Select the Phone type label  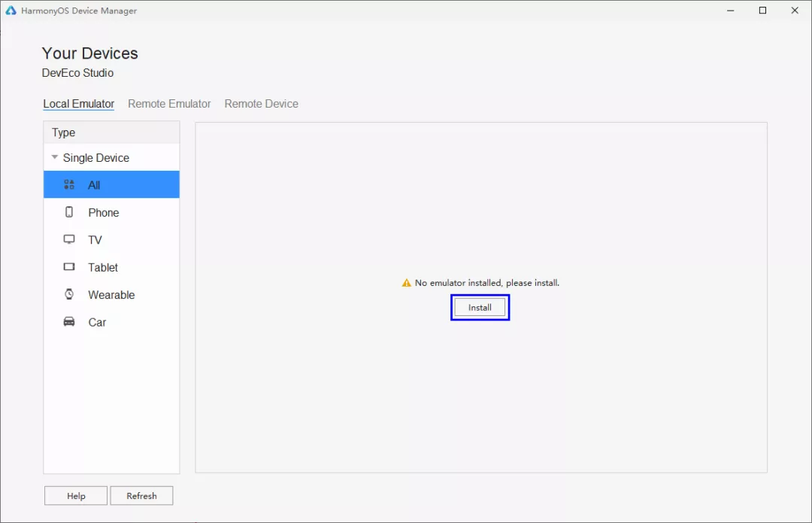104,212
